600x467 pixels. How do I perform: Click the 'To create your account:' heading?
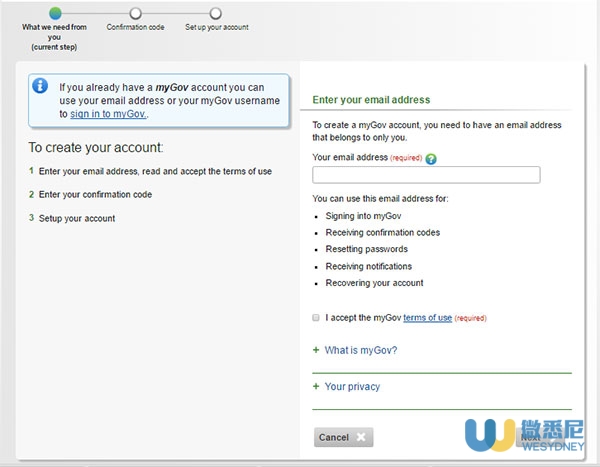pyautogui.click(x=96, y=147)
